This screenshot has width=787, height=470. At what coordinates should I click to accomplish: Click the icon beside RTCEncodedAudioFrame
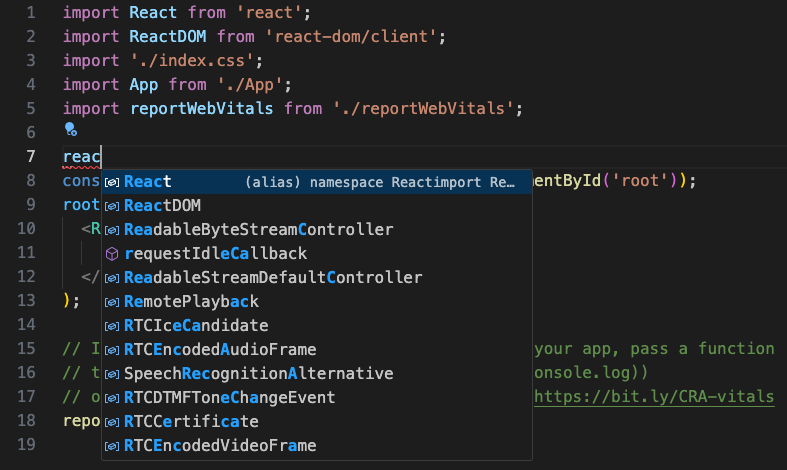pyautogui.click(x=112, y=350)
